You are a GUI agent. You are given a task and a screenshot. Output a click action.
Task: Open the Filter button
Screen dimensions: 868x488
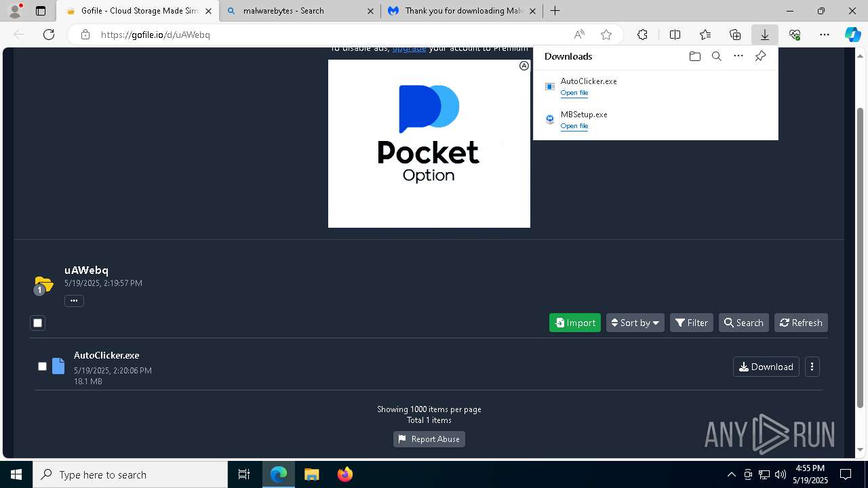[x=692, y=323]
